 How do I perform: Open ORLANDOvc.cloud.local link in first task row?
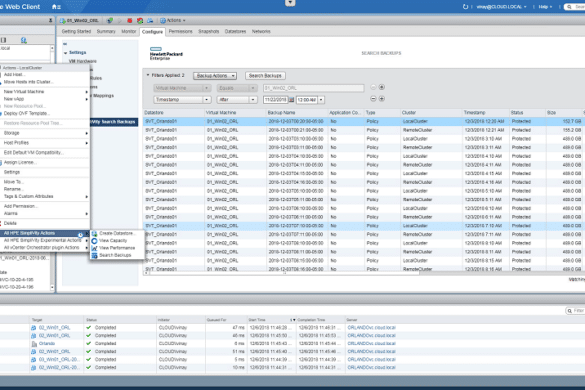click(x=371, y=328)
